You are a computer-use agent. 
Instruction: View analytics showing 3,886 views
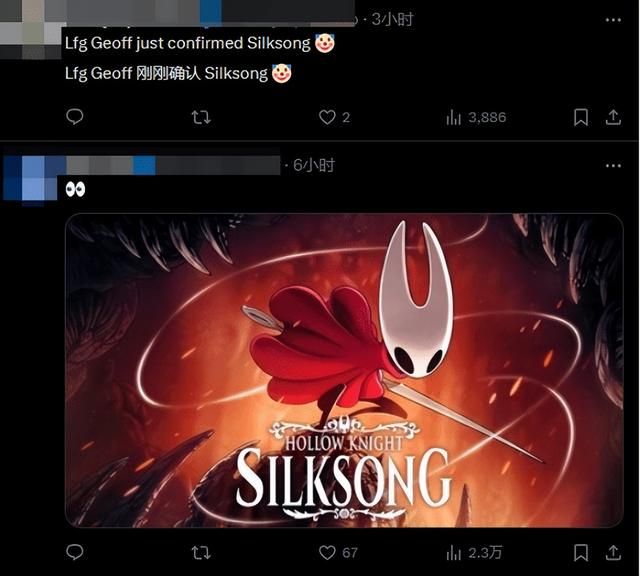(476, 118)
